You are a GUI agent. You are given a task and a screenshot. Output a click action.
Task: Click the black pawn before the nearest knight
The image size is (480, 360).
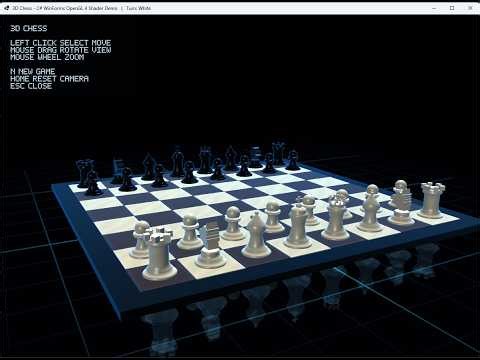click(x=127, y=179)
